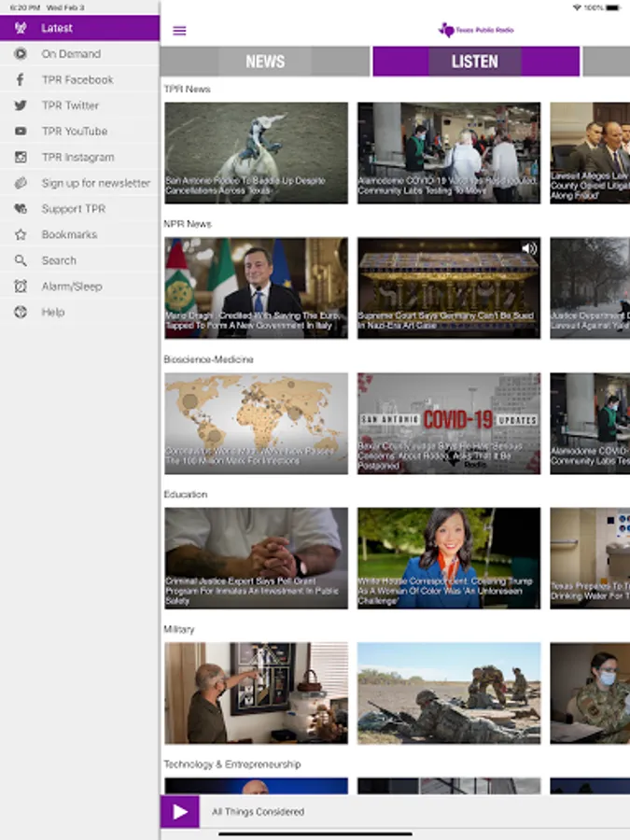Viewport: 630px width, 840px height.
Task: Open the Bookmarks star icon
Action: pyautogui.click(x=21, y=234)
